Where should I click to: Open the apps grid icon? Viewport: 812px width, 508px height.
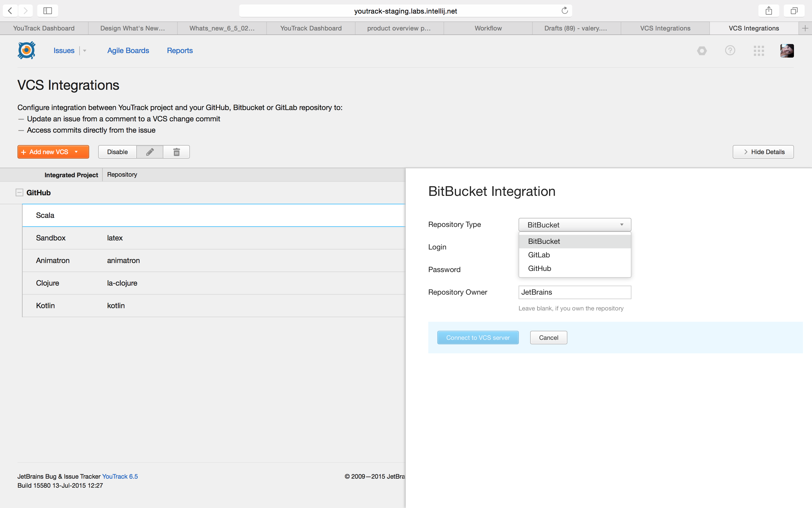(759, 51)
